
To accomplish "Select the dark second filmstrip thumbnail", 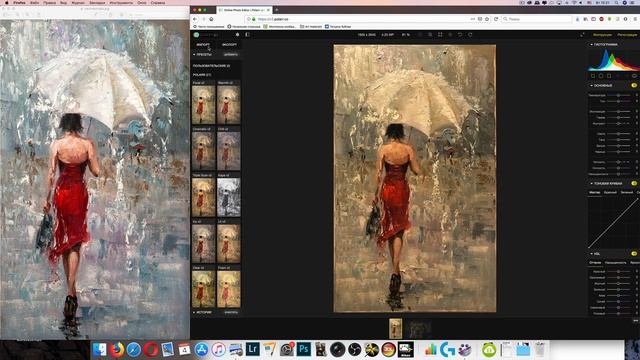I will click(x=420, y=329).
